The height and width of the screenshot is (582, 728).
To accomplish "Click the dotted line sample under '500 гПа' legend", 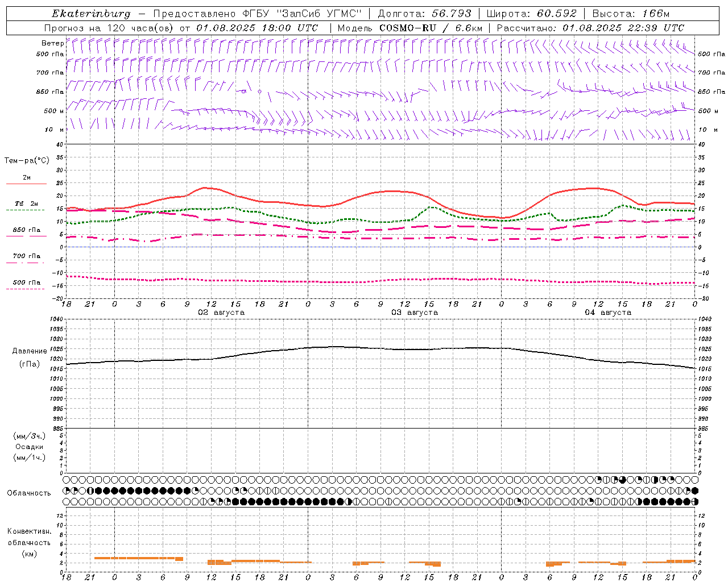I will 25,289.
